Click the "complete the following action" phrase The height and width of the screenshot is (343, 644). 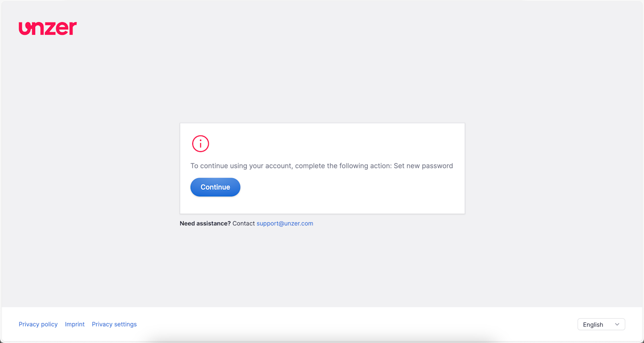click(x=343, y=166)
